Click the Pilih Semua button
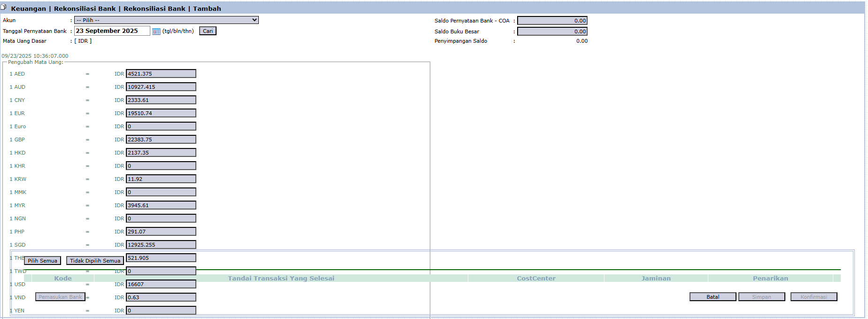 click(42, 261)
